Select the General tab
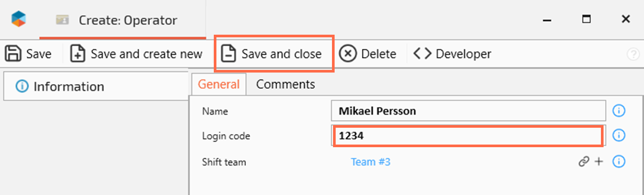Image resolution: width=644 pixels, height=195 pixels. [219, 84]
